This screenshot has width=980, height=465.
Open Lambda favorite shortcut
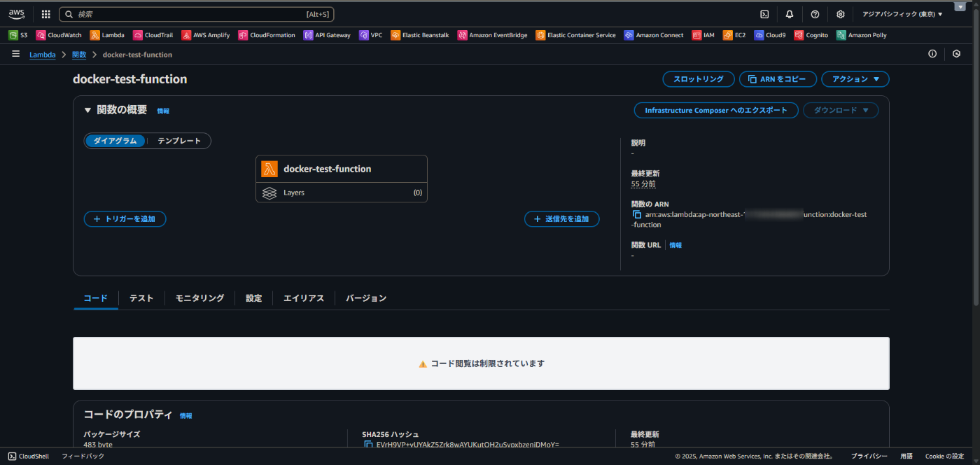[107, 35]
